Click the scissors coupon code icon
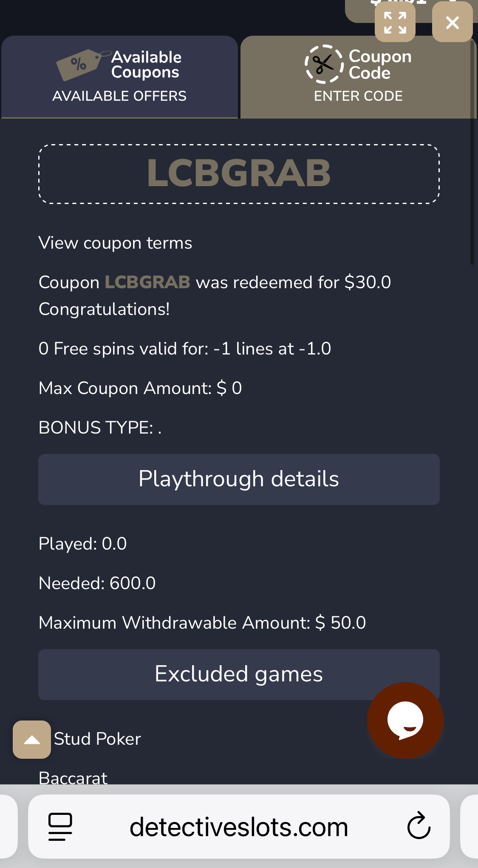Image resolution: width=478 pixels, height=868 pixels. 324,64
